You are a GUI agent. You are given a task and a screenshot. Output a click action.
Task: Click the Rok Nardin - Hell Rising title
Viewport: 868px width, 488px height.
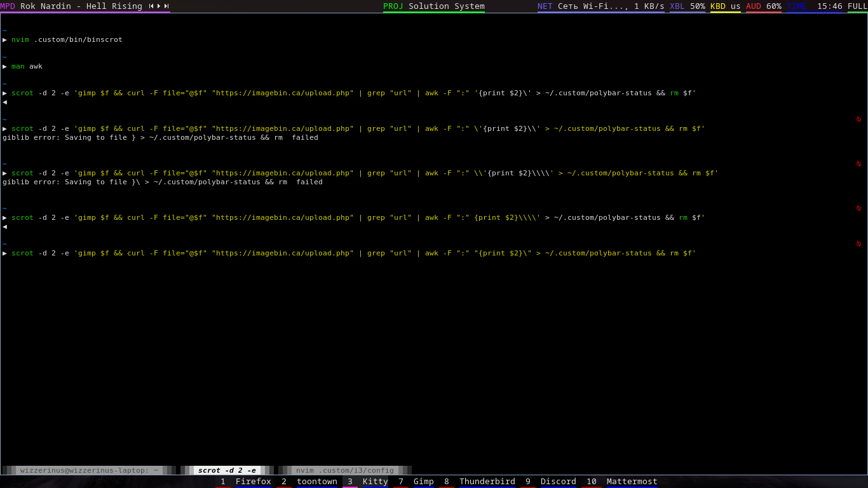(81, 6)
